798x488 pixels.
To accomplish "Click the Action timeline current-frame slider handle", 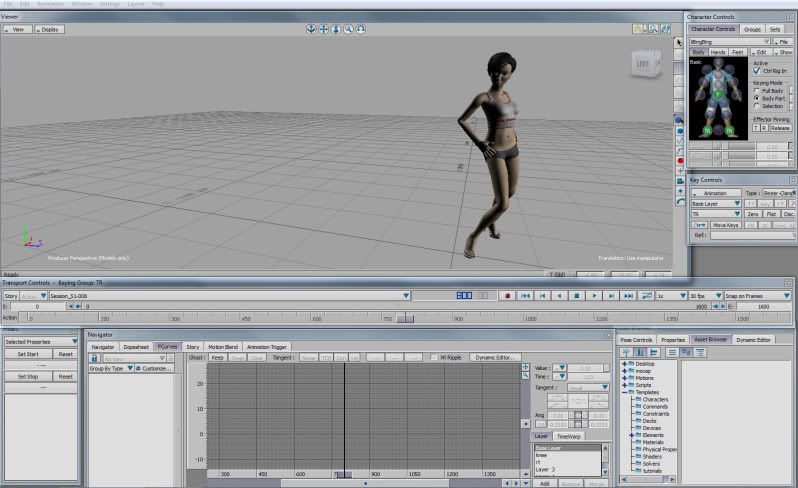I will coord(405,319).
